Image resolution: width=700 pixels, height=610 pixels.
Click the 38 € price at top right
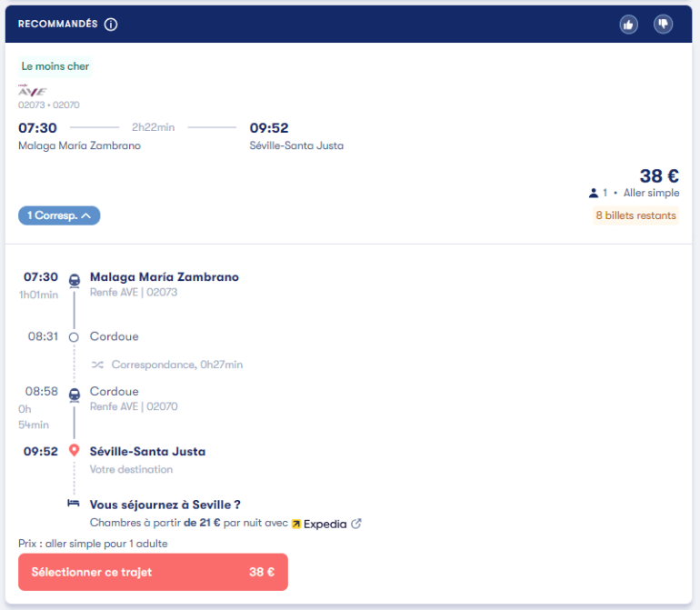pyautogui.click(x=659, y=176)
